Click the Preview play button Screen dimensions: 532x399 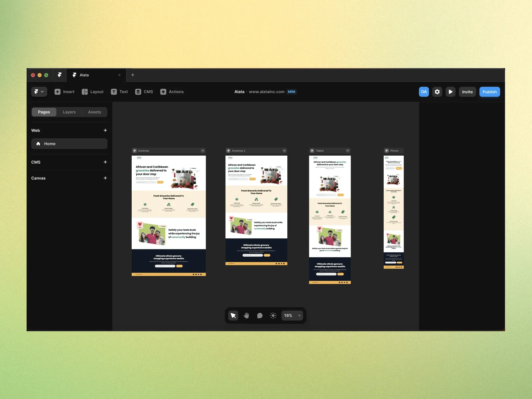pyautogui.click(x=451, y=92)
